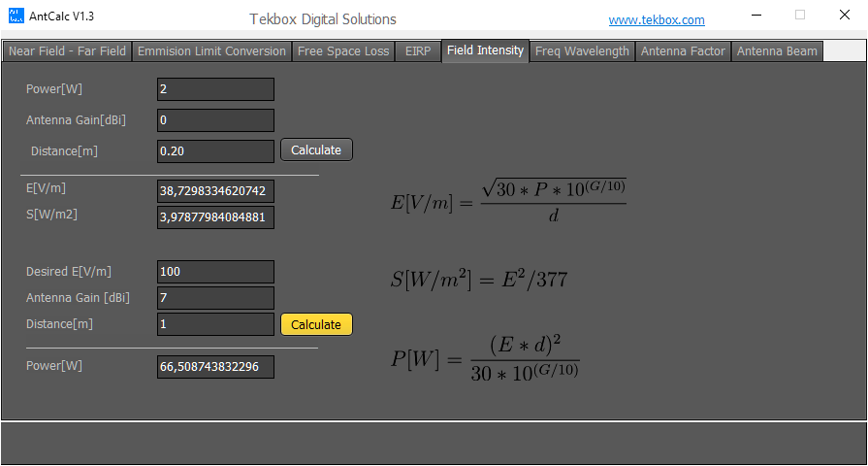
Task: Open the Free Space Loss tab
Action: pos(343,51)
